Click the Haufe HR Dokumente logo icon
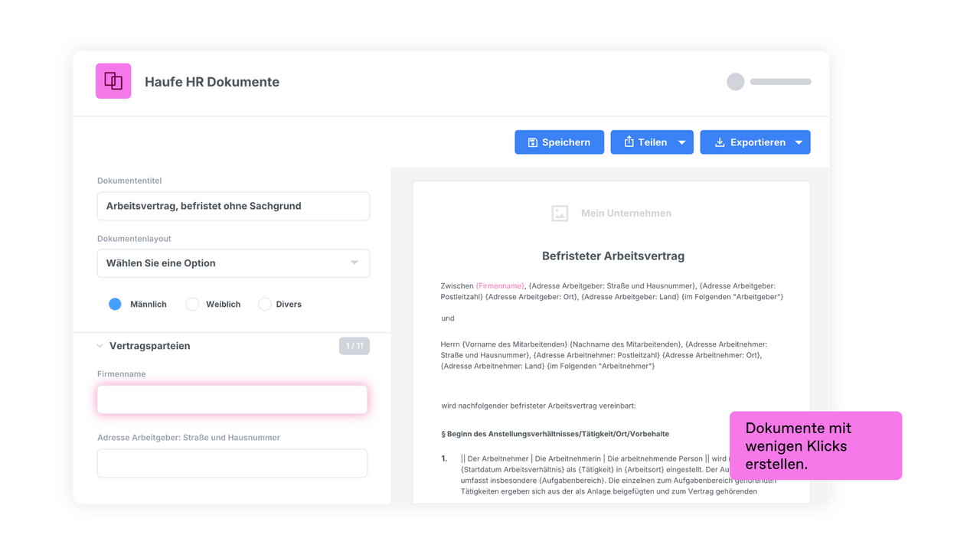Screen dimensions: 980x551 pos(113,81)
